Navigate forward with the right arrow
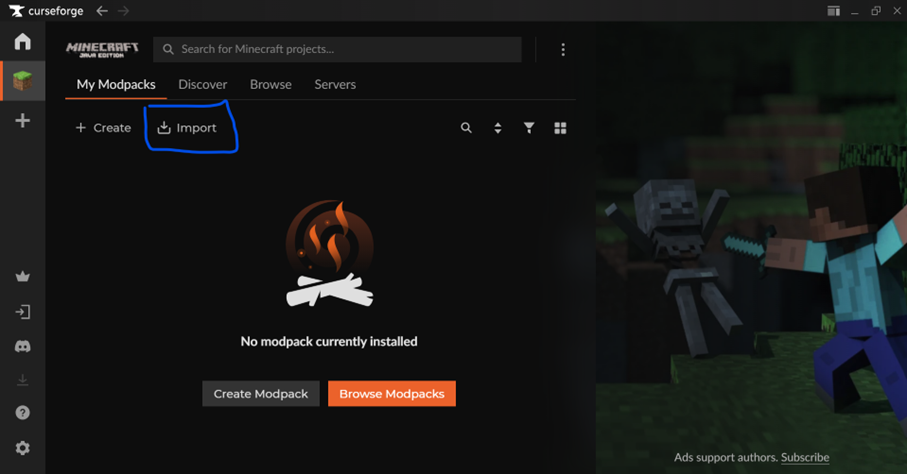 point(123,11)
